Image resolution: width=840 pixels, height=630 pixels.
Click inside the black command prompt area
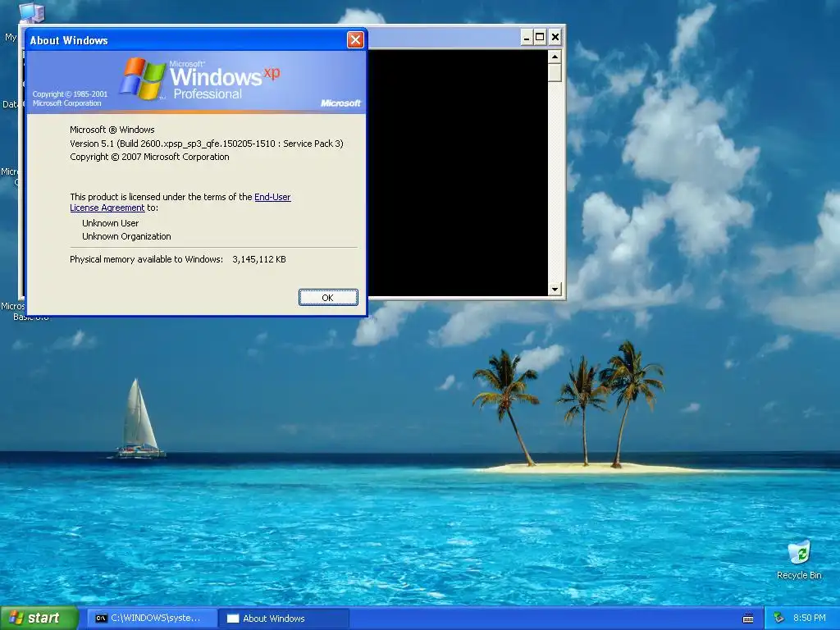click(458, 171)
